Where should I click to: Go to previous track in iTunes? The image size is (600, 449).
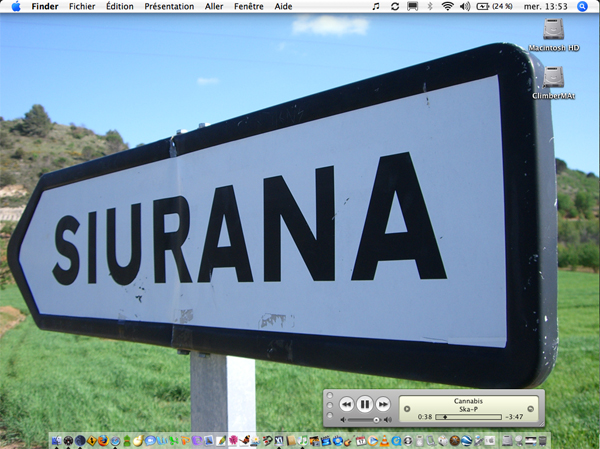(346, 404)
